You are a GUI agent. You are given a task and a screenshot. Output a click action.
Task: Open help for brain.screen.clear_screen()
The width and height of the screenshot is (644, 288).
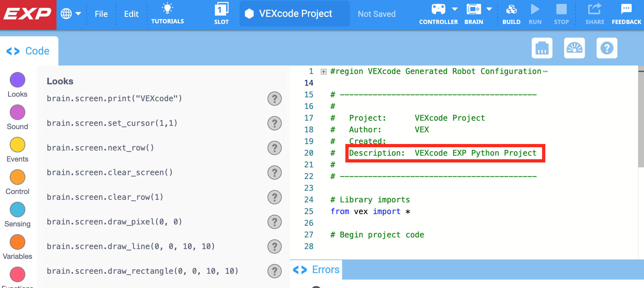[275, 173]
